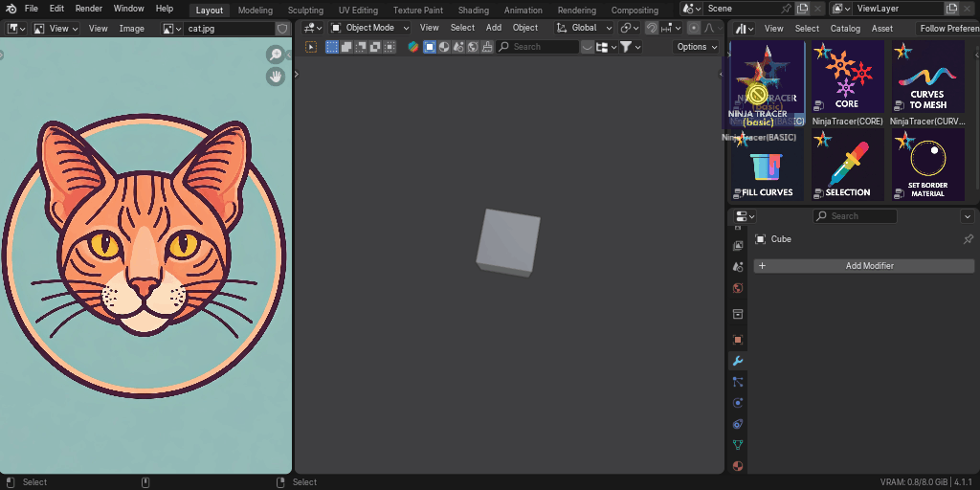Switch to Material Preview shading

click(444, 47)
